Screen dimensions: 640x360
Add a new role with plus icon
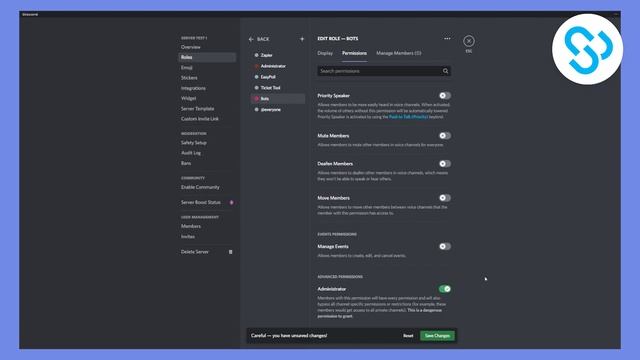pos(302,39)
